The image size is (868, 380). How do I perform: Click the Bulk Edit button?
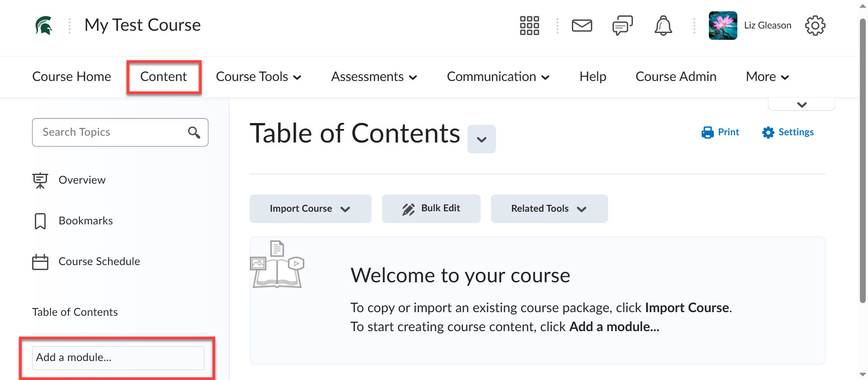coord(431,209)
